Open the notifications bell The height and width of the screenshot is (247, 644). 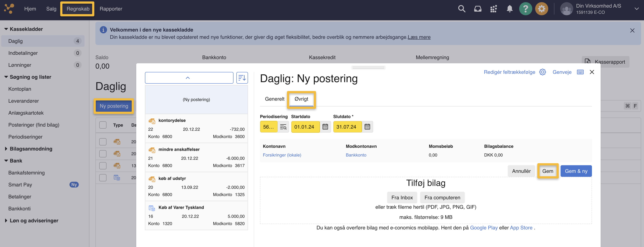510,9
